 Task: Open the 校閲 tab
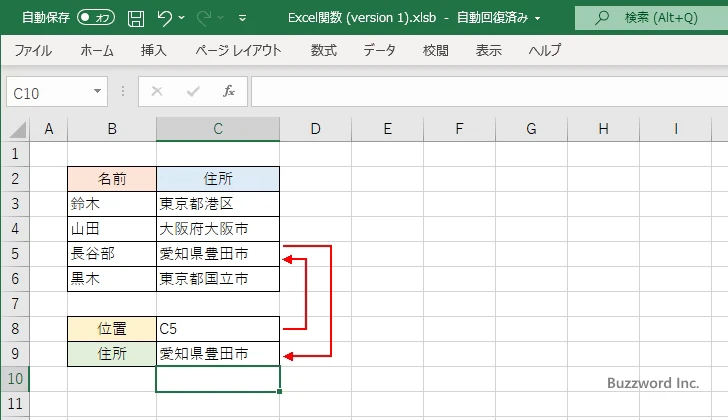436,50
